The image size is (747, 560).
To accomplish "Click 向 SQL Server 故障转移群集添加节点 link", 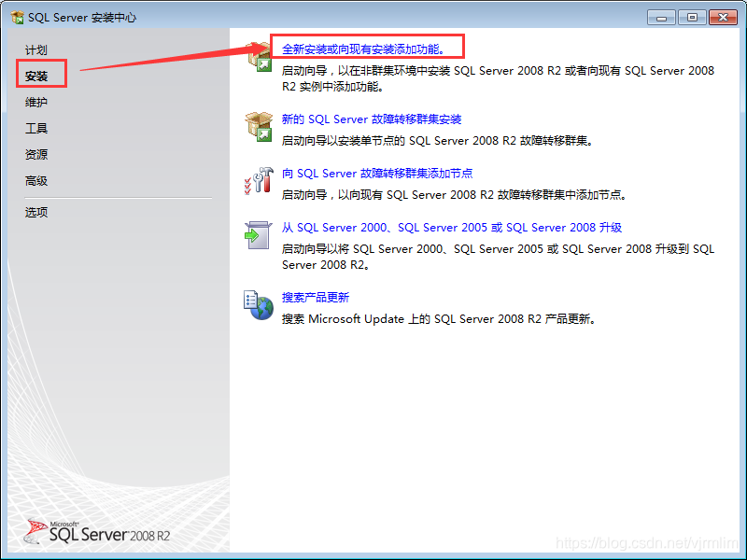I will pyautogui.click(x=377, y=174).
